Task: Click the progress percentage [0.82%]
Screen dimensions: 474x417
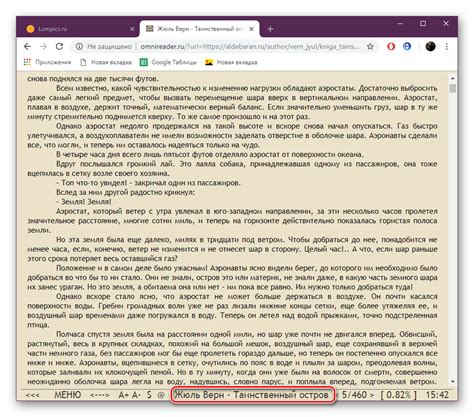Action: (x=398, y=395)
